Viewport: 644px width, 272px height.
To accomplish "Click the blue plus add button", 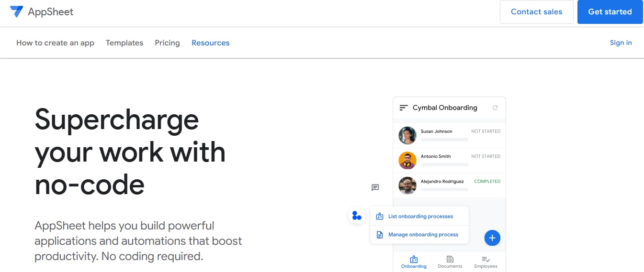I will coord(492,238).
